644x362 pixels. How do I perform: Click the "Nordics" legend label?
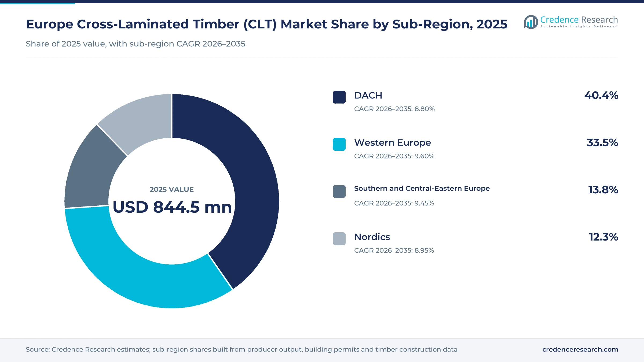coord(372,237)
